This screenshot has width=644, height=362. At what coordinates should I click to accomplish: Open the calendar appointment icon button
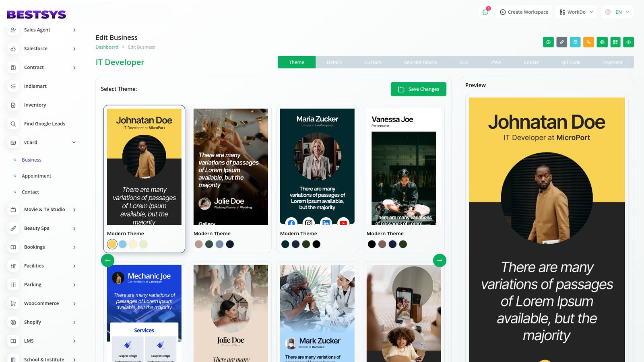575,42
